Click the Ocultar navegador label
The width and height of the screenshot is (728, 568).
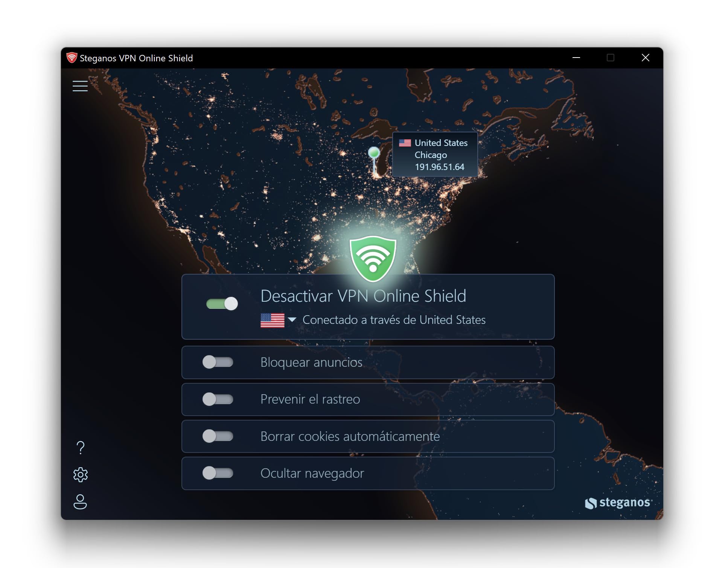click(x=312, y=473)
